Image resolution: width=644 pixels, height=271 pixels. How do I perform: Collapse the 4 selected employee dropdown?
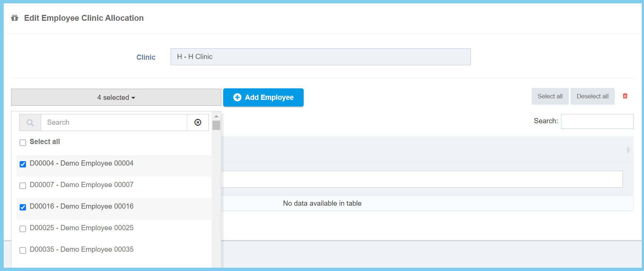116,97
